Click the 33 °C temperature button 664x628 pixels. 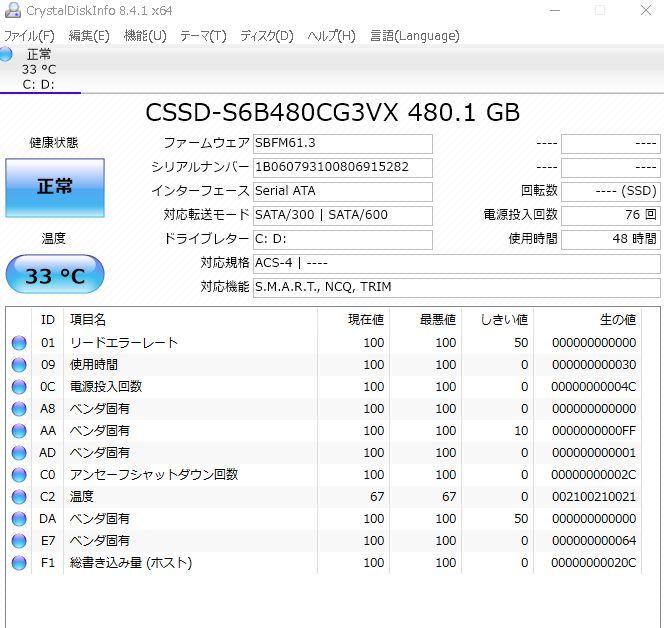[x=55, y=275]
